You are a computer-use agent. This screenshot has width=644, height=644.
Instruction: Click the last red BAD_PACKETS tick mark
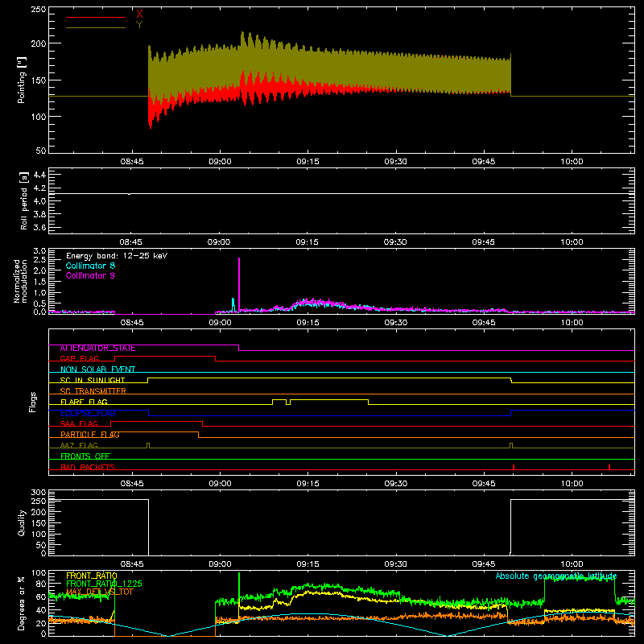[609, 467]
